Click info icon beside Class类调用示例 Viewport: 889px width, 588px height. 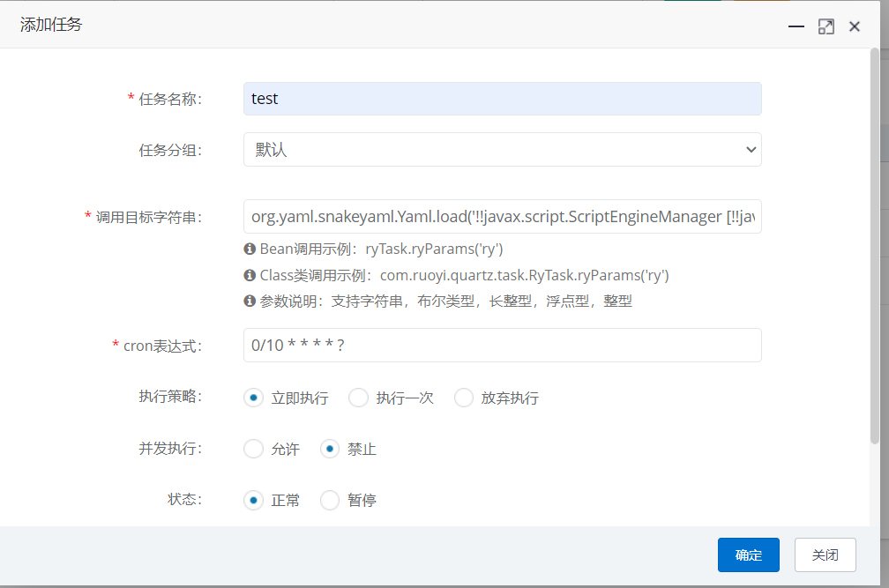pyautogui.click(x=250, y=275)
